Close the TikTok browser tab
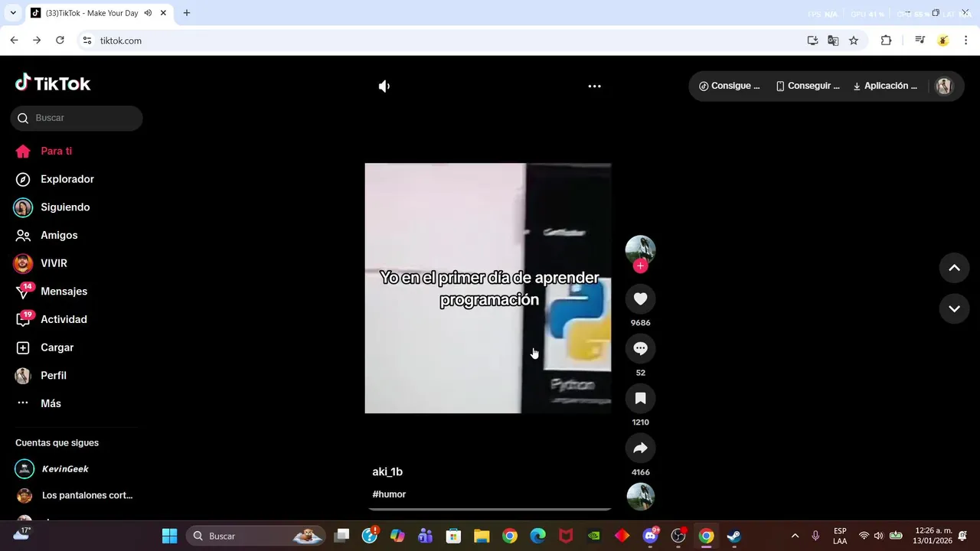This screenshot has width=980, height=551. (x=163, y=13)
